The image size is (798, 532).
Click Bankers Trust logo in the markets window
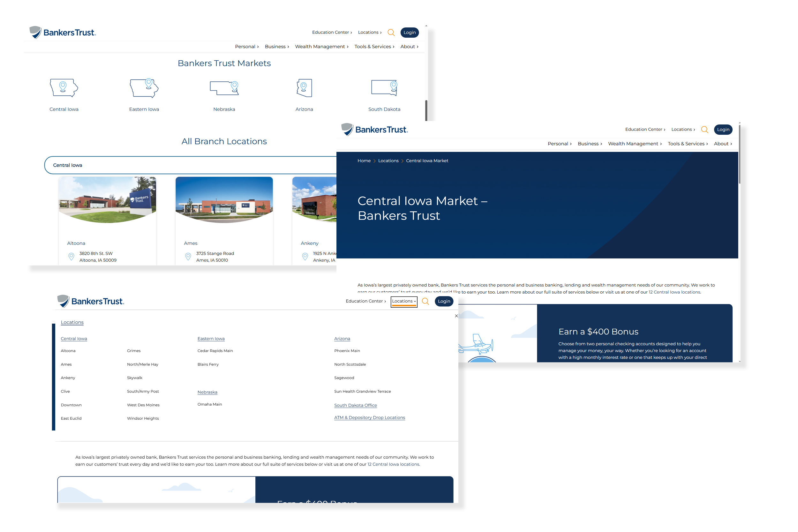[x=63, y=33]
